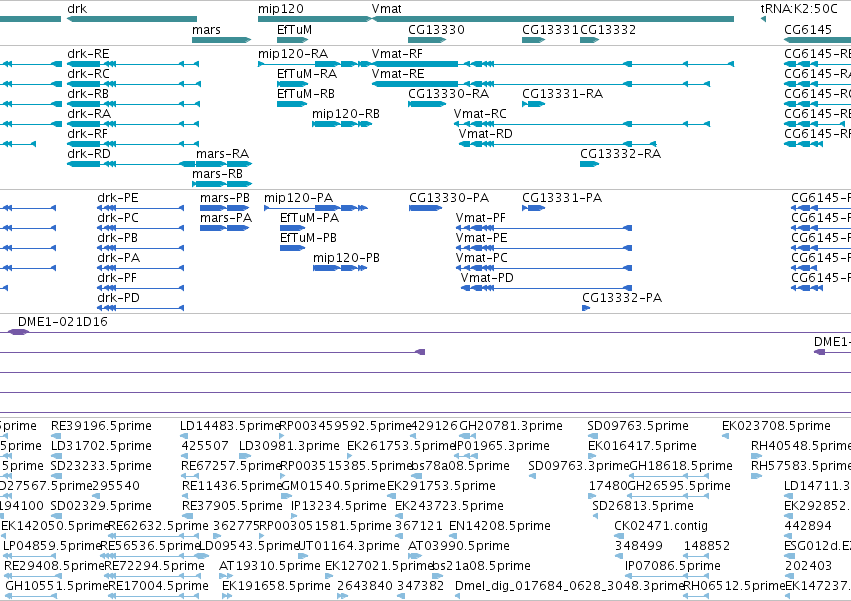Click the CG13330 gene label
Image resolution: width=851 pixels, height=601 pixels.
coord(436,29)
